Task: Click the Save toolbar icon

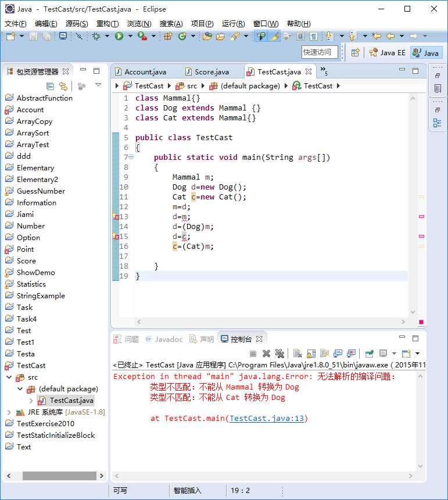Action: 33,37
